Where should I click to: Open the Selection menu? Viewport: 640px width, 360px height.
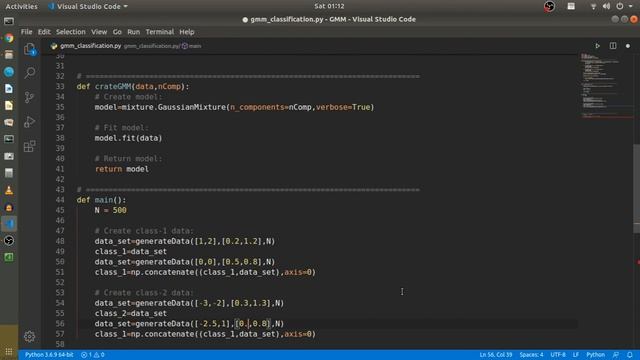pyautogui.click(x=71, y=32)
